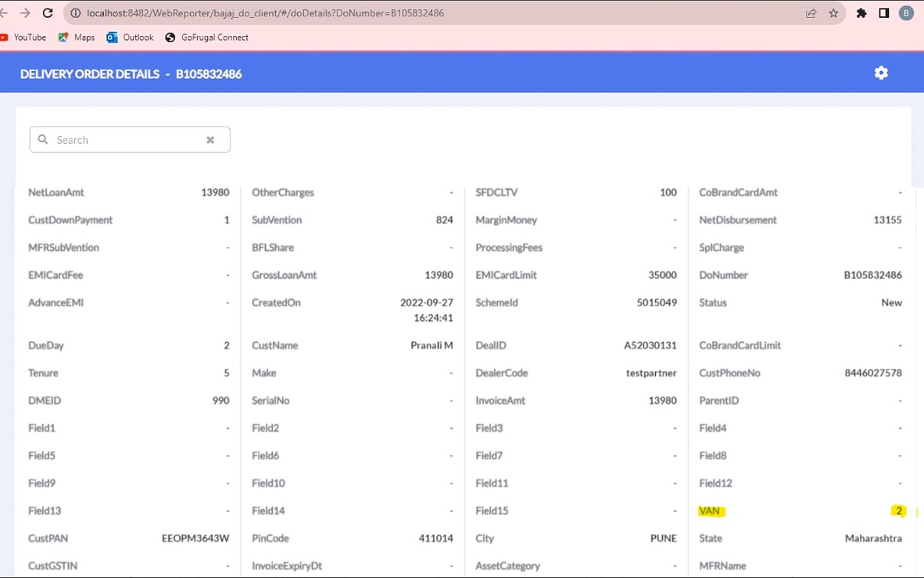Open the Maps bookmark
Viewport: 924px width, 578px height.
coord(76,37)
